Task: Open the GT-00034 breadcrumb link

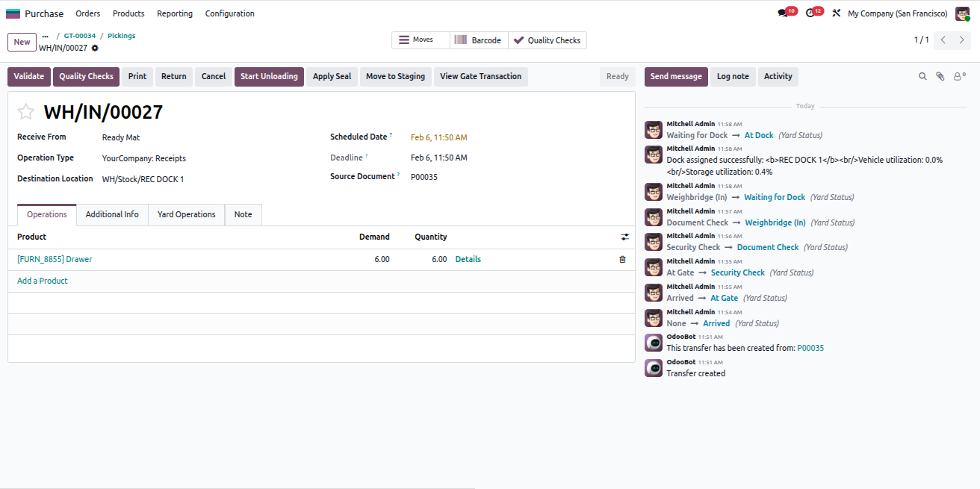Action: [80, 36]
